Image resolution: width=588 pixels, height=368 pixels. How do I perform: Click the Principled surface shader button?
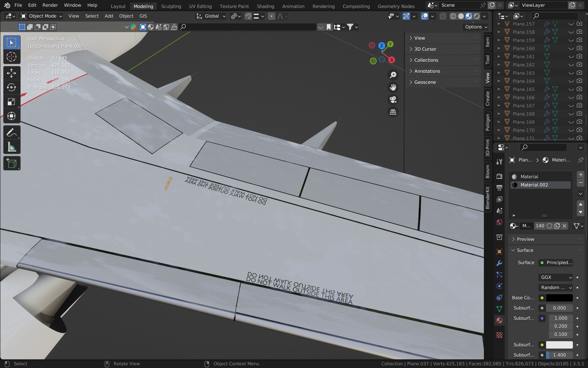point(556,263)
